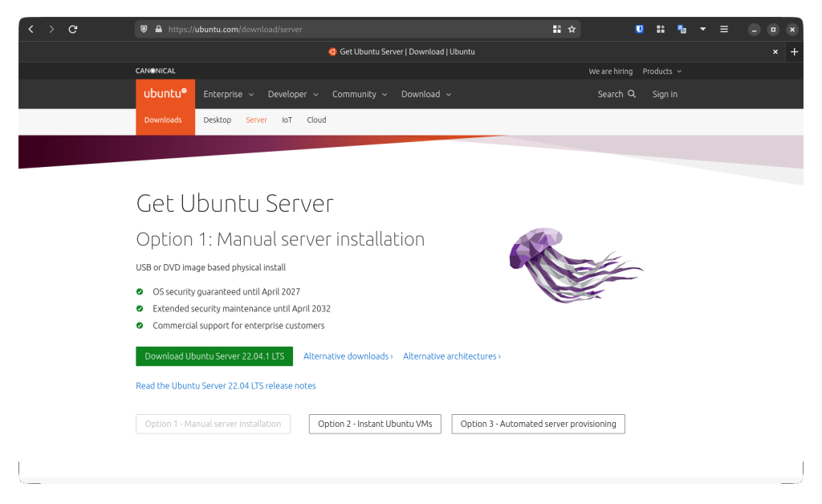Select Option 3 - Automated server provisioning

coord(539,424)
